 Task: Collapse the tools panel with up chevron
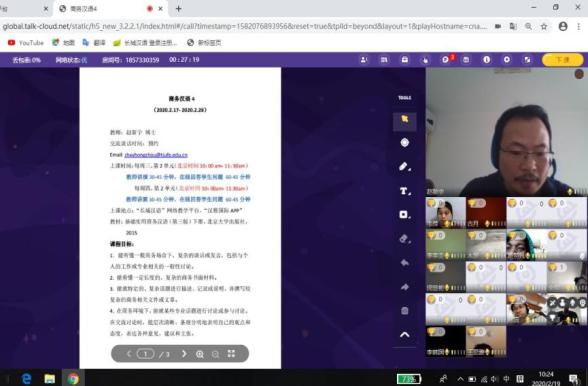coord(405,335)
